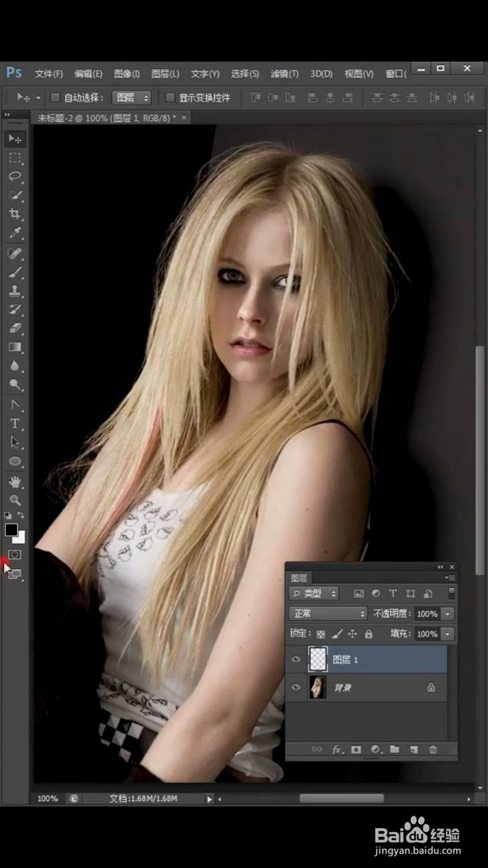Select the Zoom tool
Image resolution: width=488 pixels, height=868 pixels.
click(15, 500)
